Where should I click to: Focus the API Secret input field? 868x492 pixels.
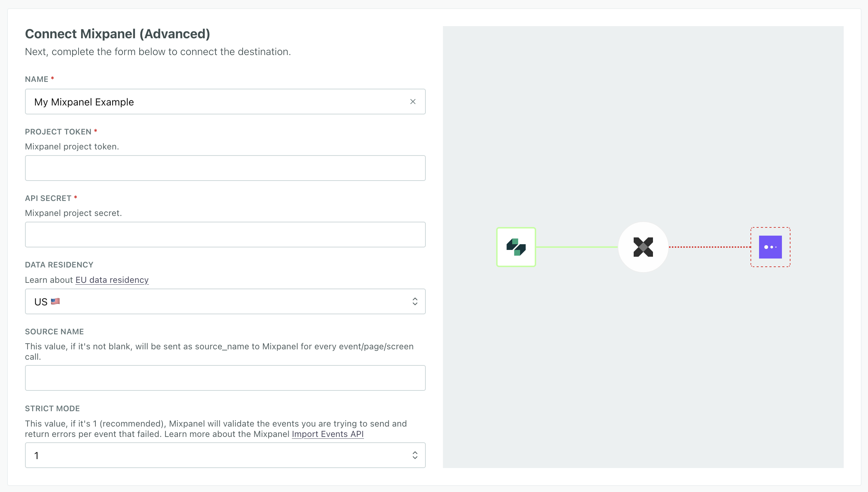coord(225,235)
